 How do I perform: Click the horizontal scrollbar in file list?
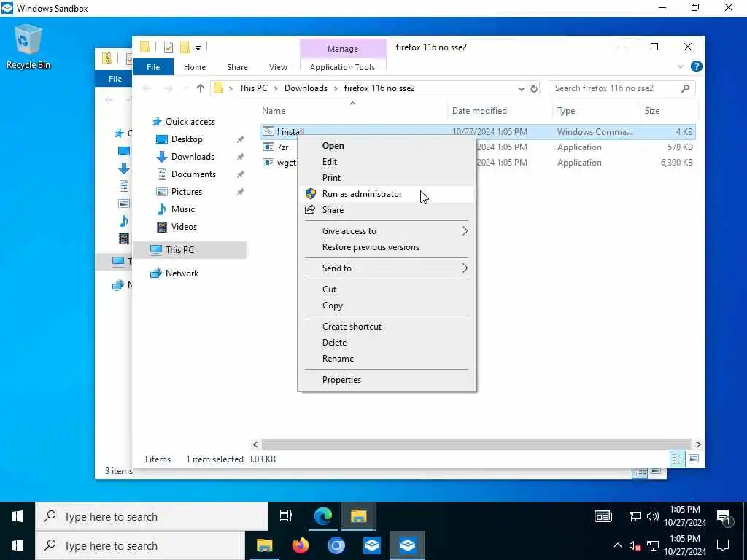pyautogui.click(x=476, y=444)
